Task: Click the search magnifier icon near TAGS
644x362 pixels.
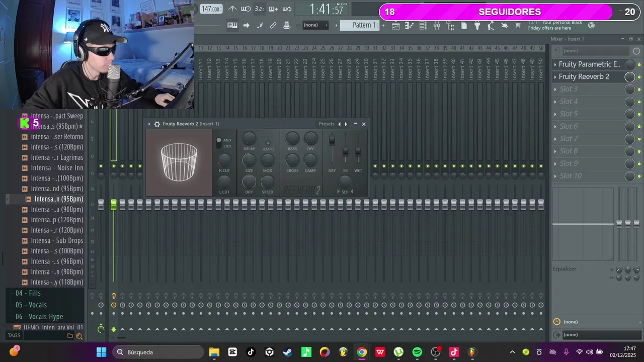Action: point(79,336)
